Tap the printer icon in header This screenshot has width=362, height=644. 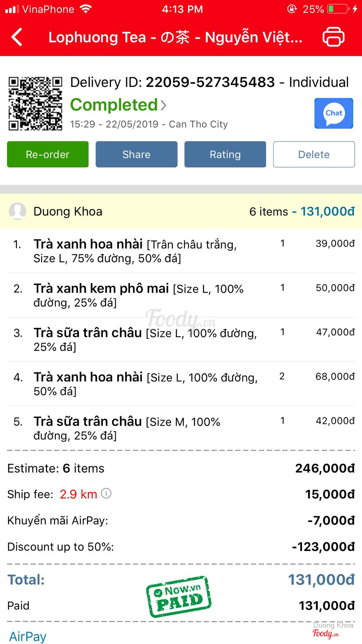[x=333, y=37]
